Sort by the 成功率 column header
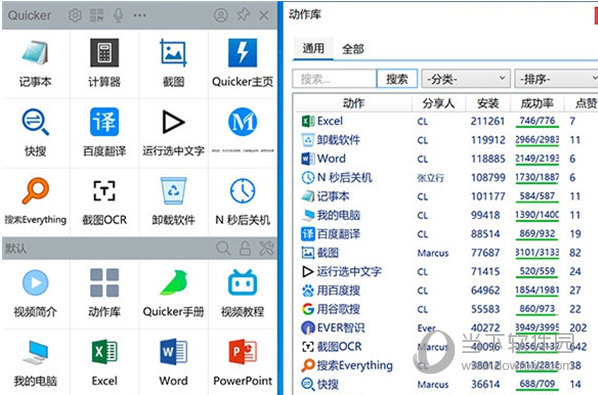 (537, 103)
